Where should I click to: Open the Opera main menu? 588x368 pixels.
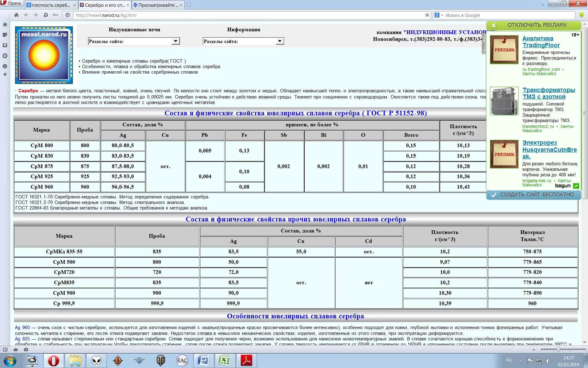tap(11, 3)
